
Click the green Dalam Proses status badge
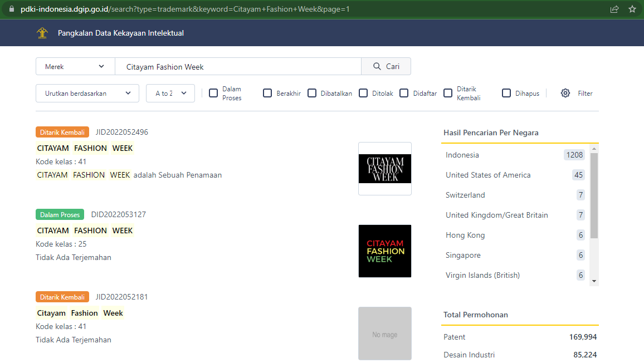(x=60, y=215)
